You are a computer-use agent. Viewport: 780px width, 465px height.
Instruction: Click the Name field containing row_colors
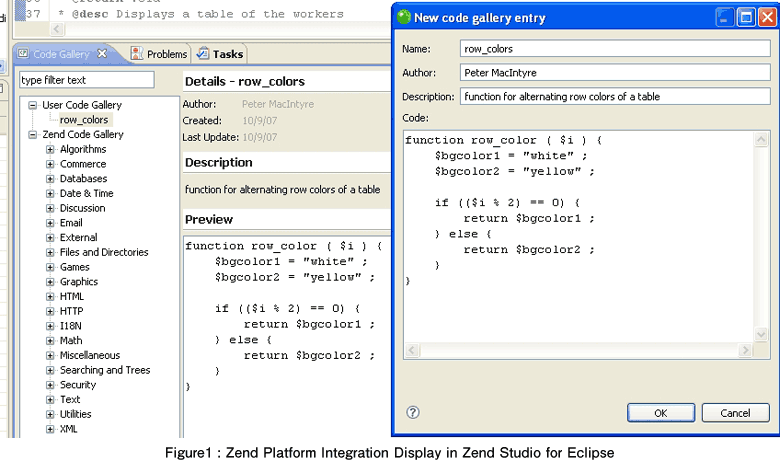tap(615, 49)
